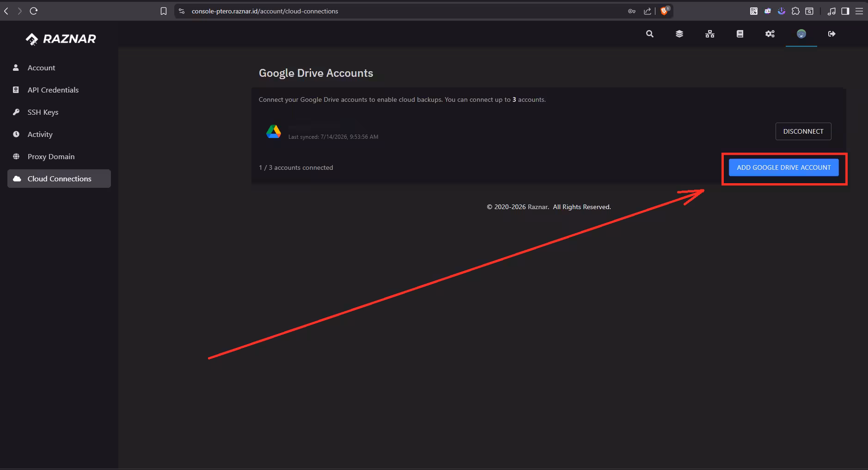This screenshot has height=470, width=868.
Task: Click the user avatar in the navigation
Action: point(801,34)
